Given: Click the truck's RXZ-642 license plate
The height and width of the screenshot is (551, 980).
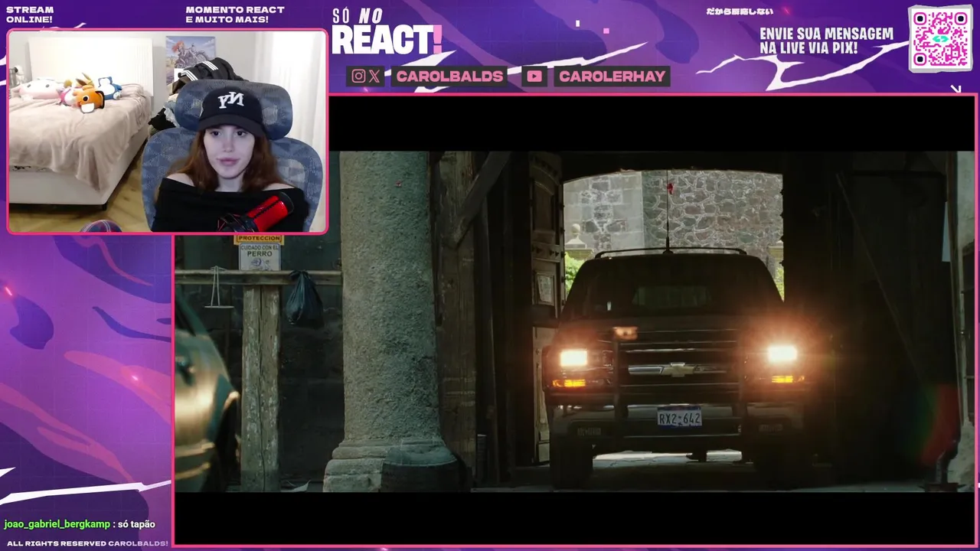Looking at the screenshot, I should click(679, 416).
